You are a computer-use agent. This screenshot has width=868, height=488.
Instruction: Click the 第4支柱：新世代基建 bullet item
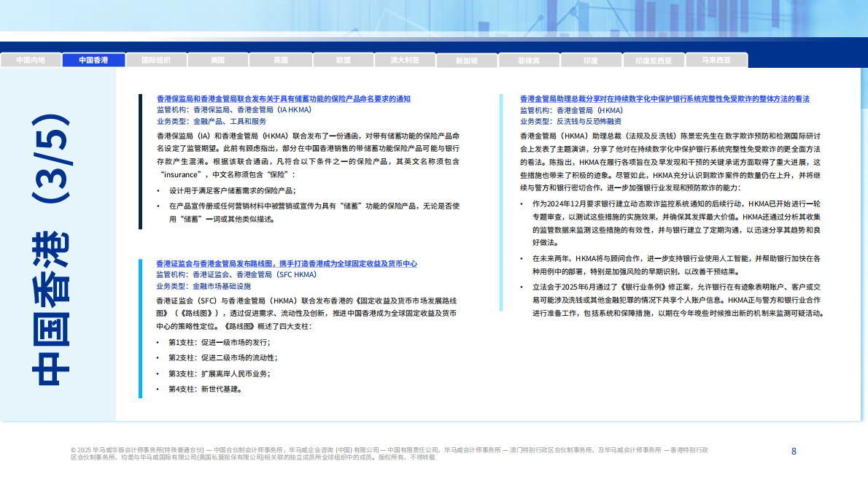204,389
